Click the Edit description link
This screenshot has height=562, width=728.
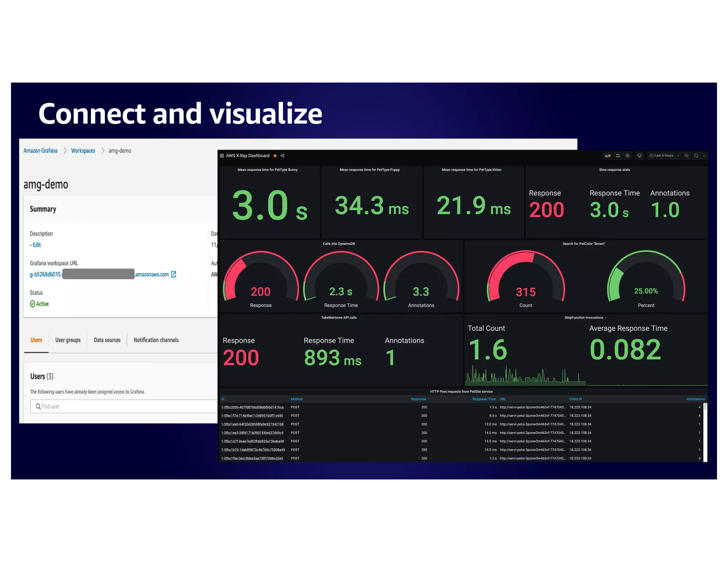coord(37,245)
